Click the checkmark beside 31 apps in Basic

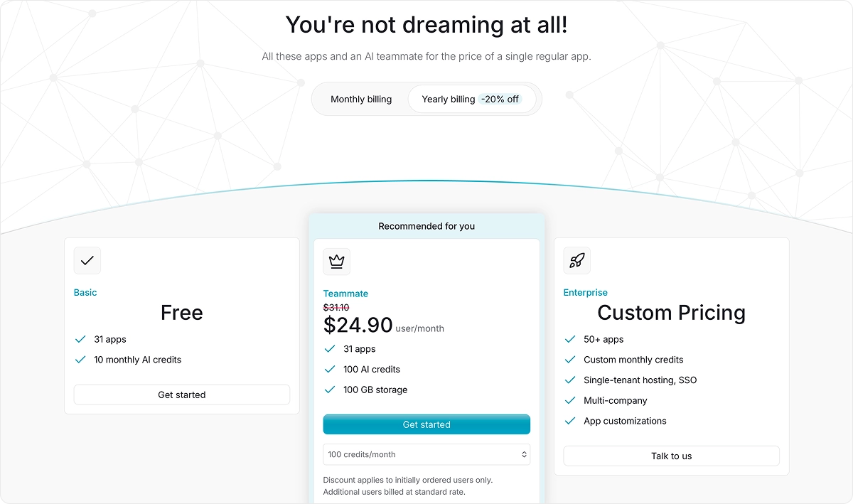click(80, 339)
